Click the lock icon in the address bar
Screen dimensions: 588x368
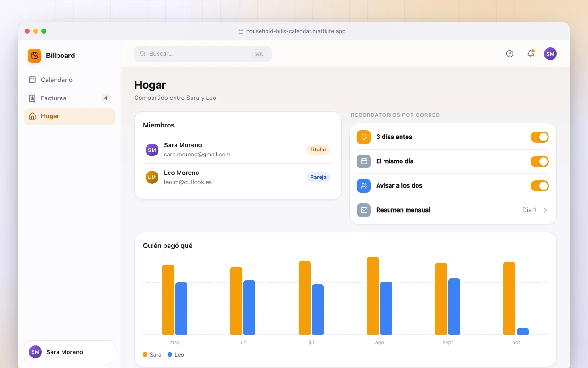tap(241, 31)
